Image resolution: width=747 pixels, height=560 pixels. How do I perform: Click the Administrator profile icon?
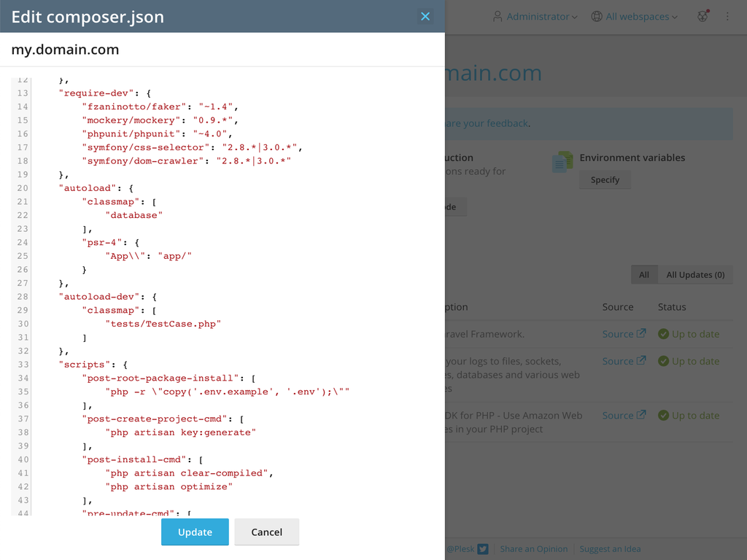coord(497,15)
